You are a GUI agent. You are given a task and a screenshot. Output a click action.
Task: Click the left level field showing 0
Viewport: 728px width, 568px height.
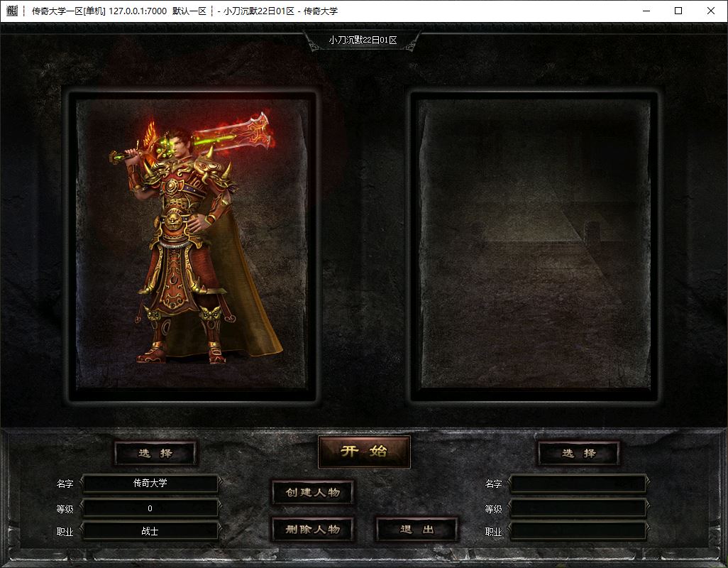tap(150, 508)
